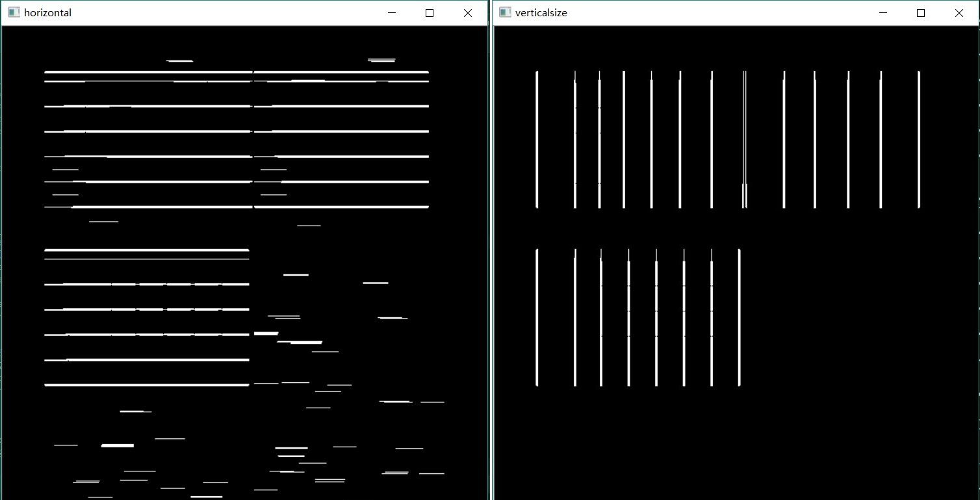Click the short line at the horizontal image top-left
The image size is (980, 500).
point(179,60)
